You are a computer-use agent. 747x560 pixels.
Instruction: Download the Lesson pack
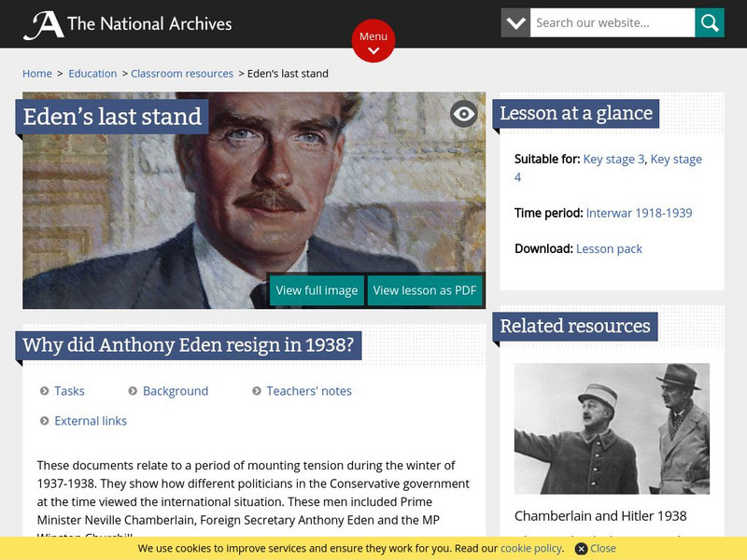click(x=609, y=249)
